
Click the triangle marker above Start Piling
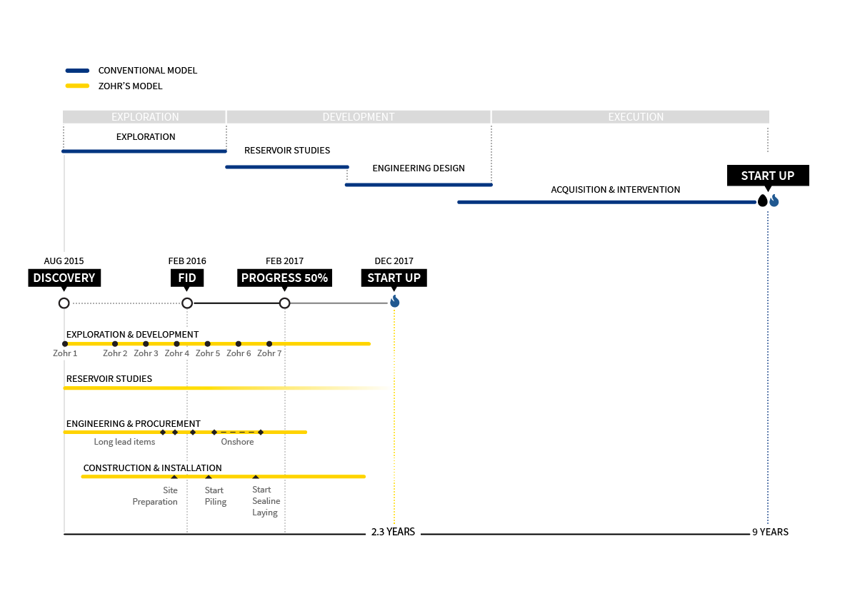point(209,477)
